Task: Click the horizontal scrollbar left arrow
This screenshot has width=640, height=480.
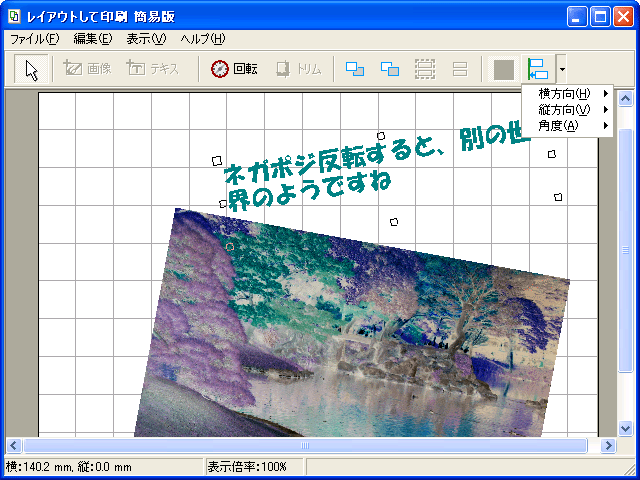Action: (13, 445)
